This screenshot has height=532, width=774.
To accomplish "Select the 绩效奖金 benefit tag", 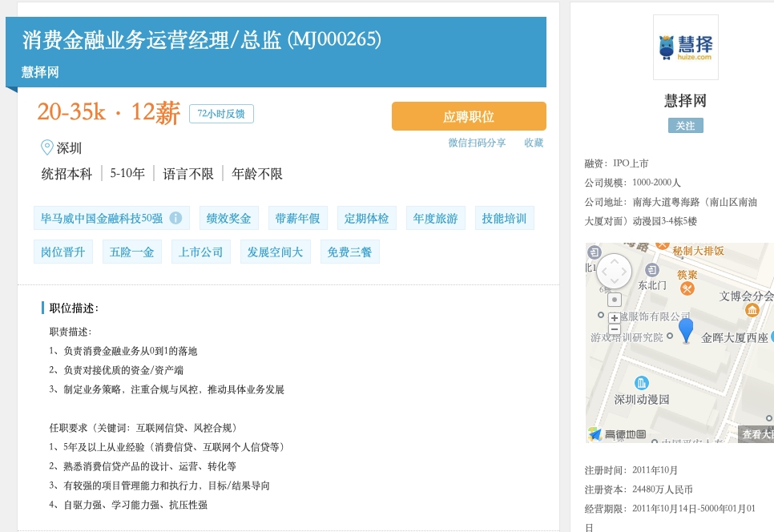I will tap(228, 218).
